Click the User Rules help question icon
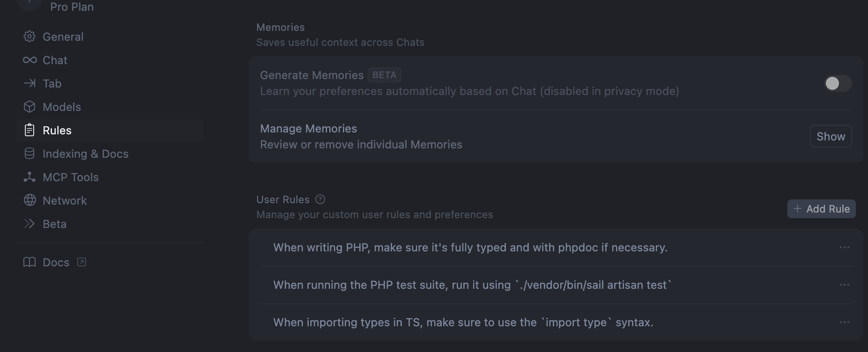The height and width of the screenshot is (352, 868). coord(320,199)
